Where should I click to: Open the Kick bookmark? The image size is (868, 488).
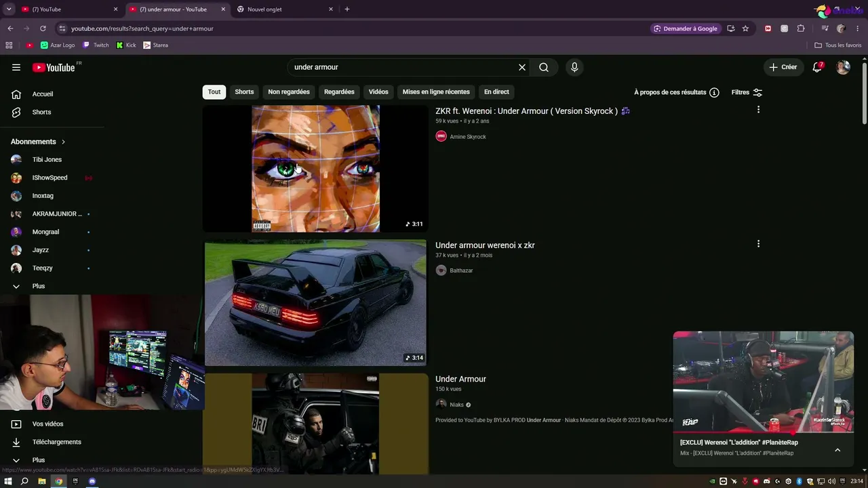coord(126,45)
